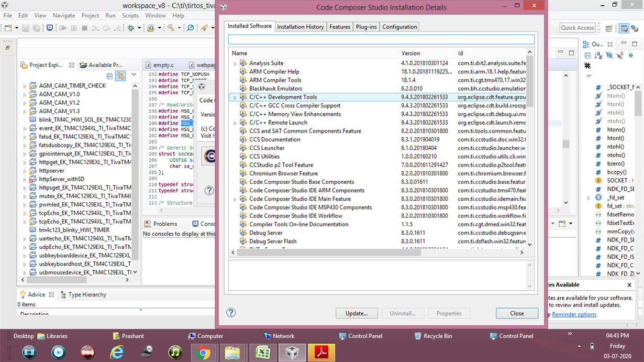Click the Build hammer icon in toolbar
Viewport: 644px width, 362px height.
pyautogui.click(x=171, y=28)
